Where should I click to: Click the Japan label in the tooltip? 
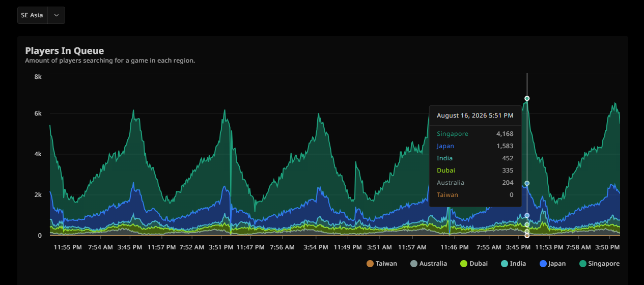pyautogui.click(x=445, y=146)
